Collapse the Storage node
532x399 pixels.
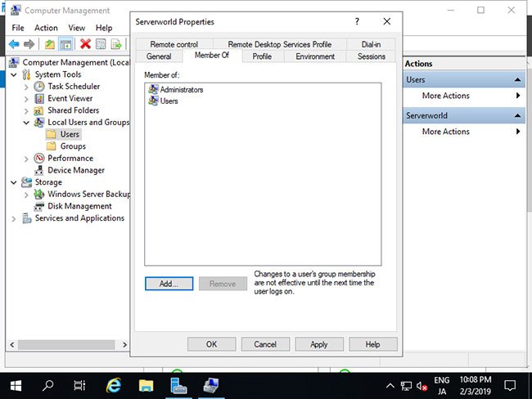(x=14, y=182)
